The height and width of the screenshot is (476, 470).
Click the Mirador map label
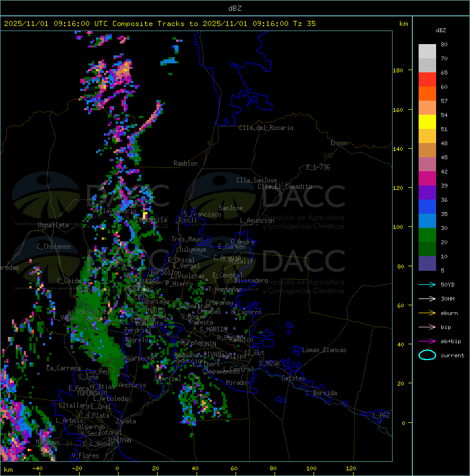click(x=238, y=383)
